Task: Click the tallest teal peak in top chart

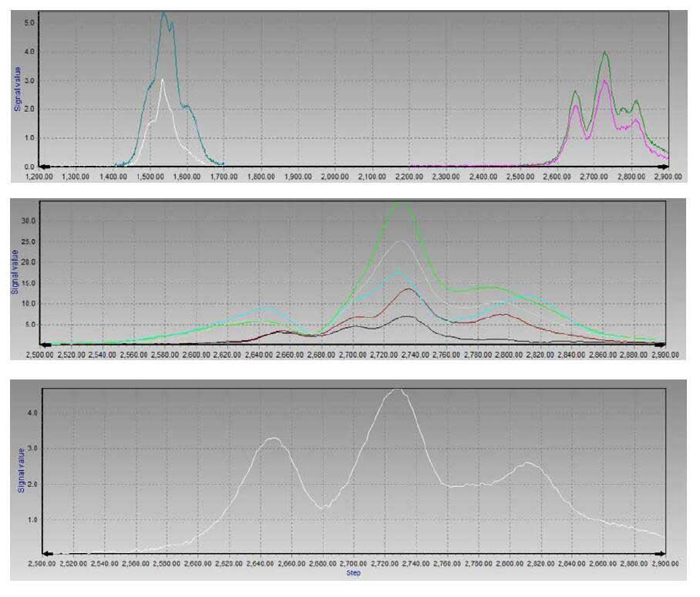Action: [x=163, y=14]
